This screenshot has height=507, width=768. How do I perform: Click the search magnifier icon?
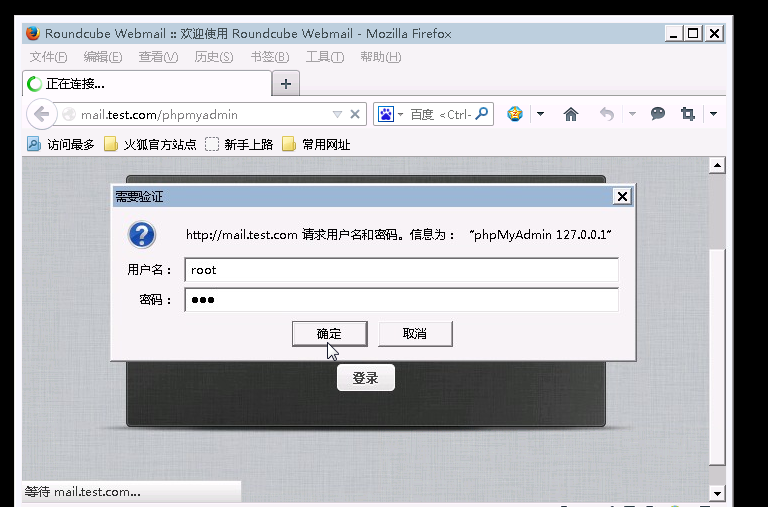coord(481,114)
